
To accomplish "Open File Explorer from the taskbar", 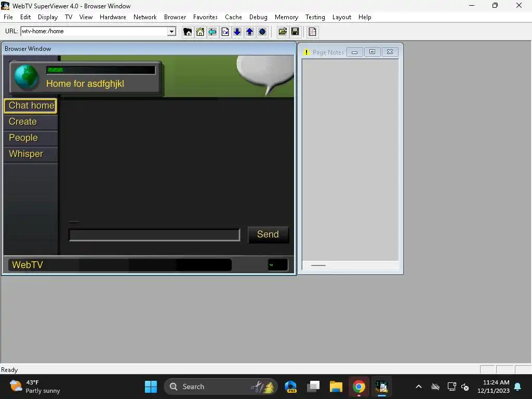I will click(x=336, y=387).
